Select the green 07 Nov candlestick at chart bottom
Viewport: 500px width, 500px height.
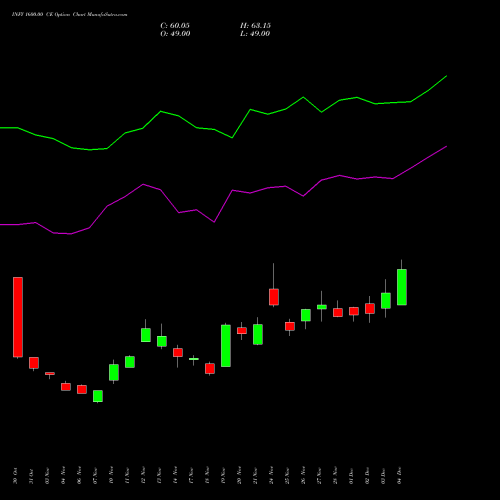98,396
